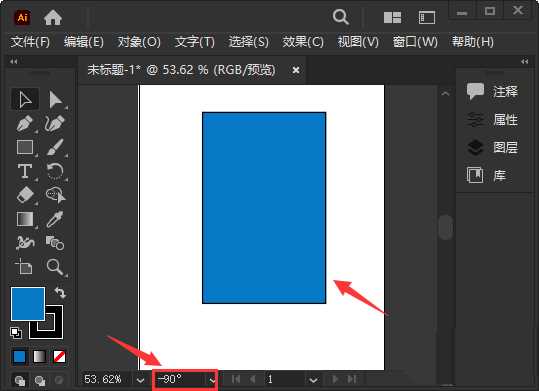This screenshot has width=539, height=391.
Task: Go to the last artboard
Action: click(351, 379)
